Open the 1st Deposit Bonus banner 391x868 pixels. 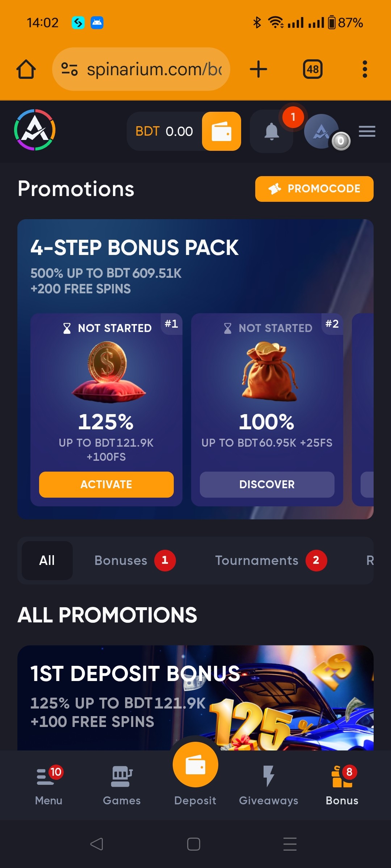195,698
